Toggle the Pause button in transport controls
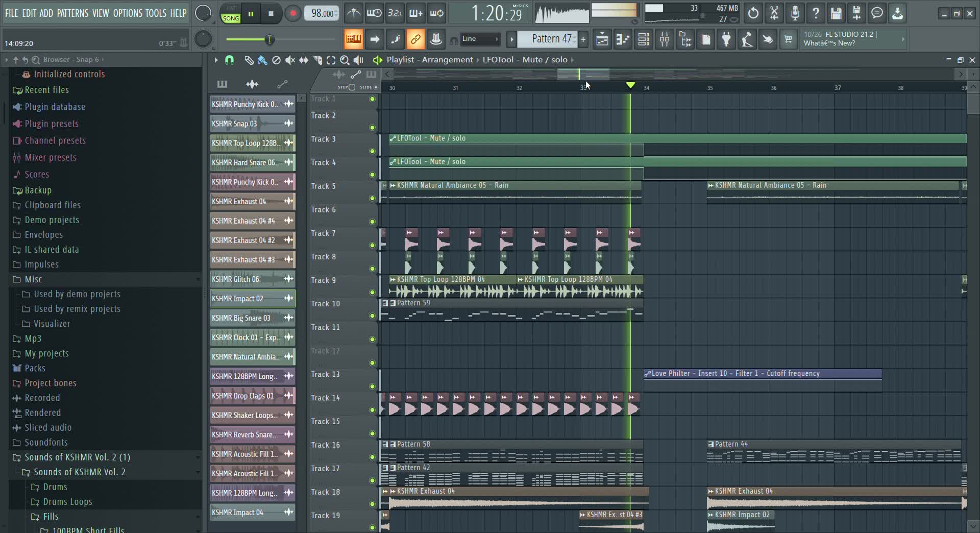980x533 pixels. [x=251, y=13]
